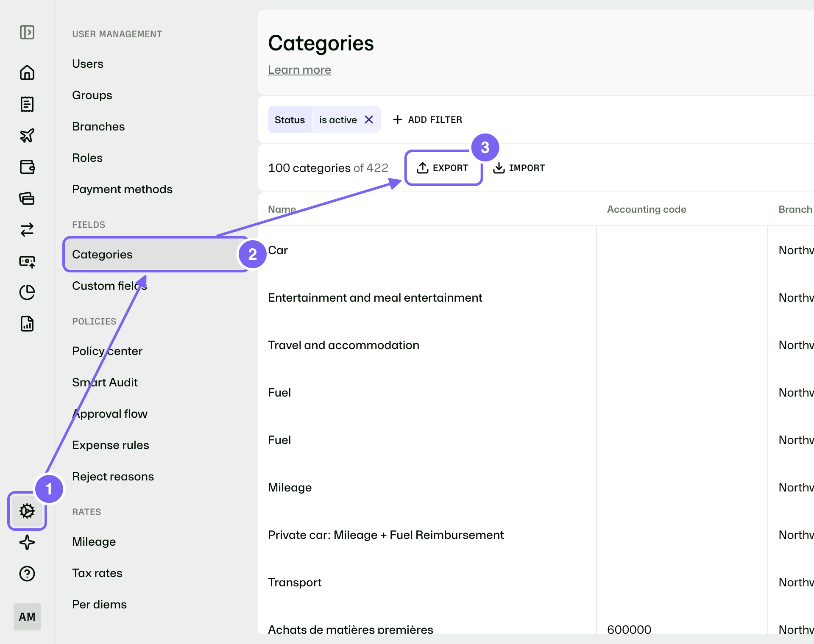This screenshot has height=644, width=814.
Task: Follow the Learn more link
Action: tap(299, 69)
